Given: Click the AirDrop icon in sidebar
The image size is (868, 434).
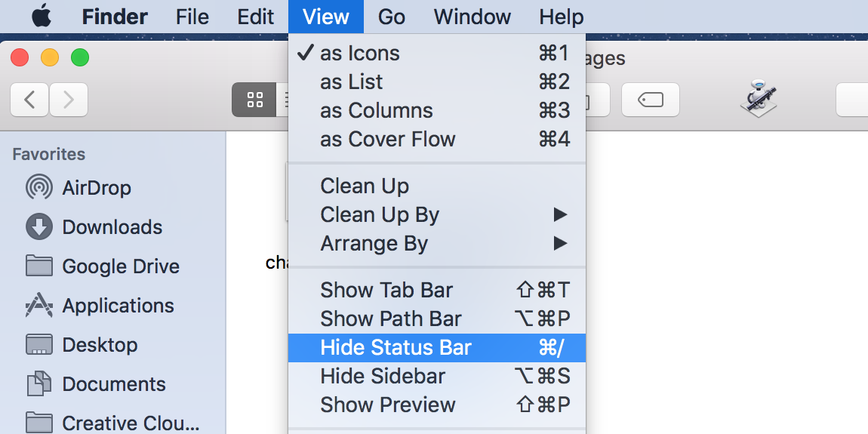Looking at the screenshot, I should pos(38,188).
